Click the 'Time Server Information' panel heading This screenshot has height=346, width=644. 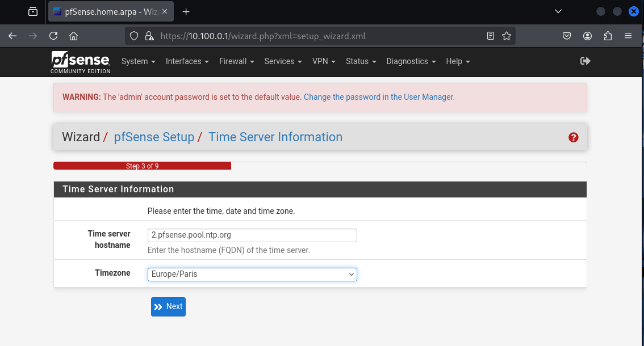pyautogui.click(x=118, y=189)
